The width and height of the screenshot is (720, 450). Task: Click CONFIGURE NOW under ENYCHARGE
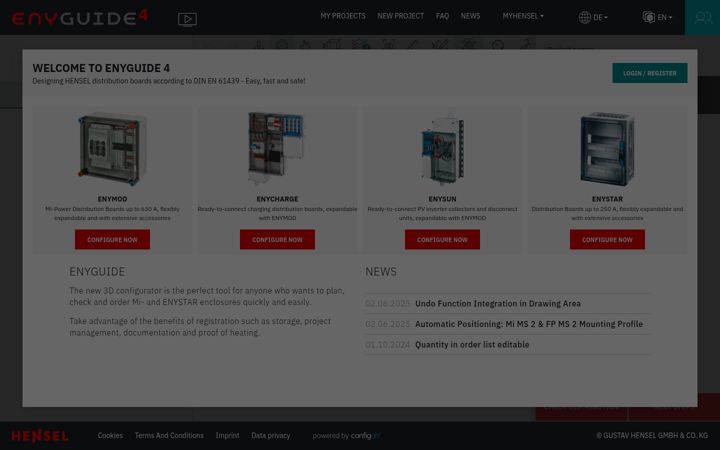tap(277, 240)
